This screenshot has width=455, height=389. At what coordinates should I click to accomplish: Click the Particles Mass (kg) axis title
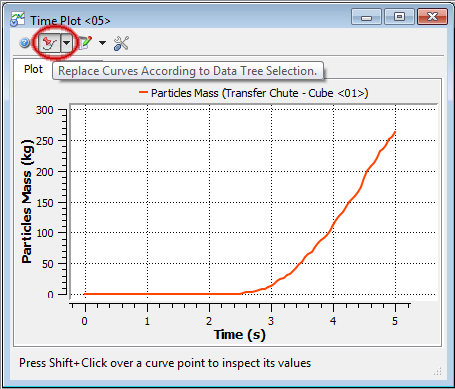pos(27,201)
